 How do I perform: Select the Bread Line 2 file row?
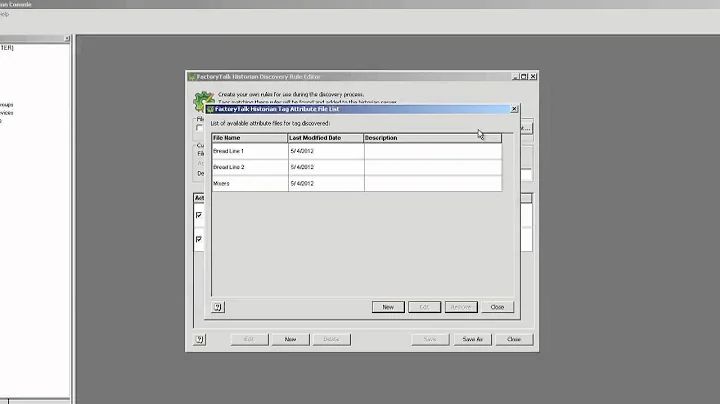tap(357, 167)
